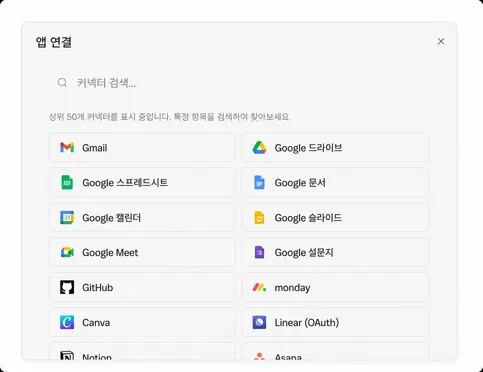
Task: Click the purple Google Forms icon
Action: point(259,252)
